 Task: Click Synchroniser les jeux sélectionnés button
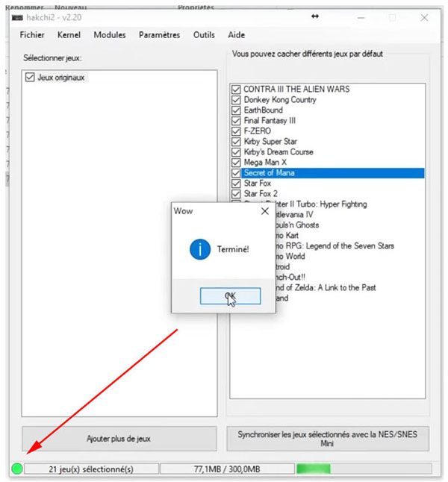(329, 439)
